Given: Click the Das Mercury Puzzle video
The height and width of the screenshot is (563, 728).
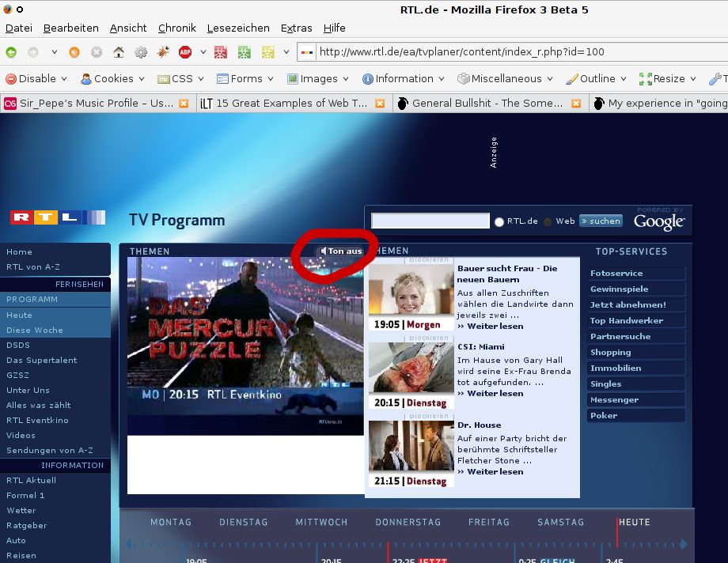Looking at the screenshot, I should pos(245,346).
